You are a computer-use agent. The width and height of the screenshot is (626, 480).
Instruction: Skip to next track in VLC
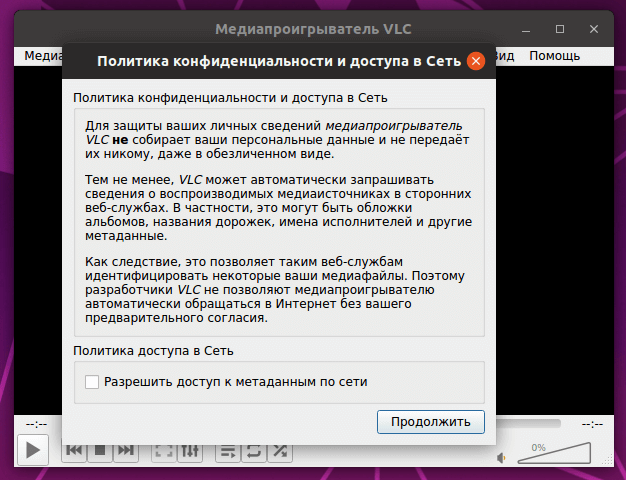tap(126, 450)
